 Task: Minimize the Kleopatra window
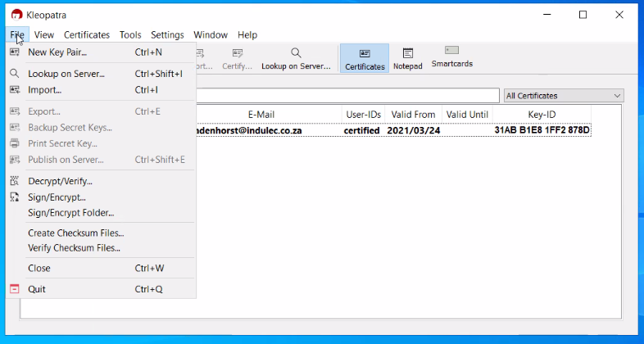click(547, 15)
